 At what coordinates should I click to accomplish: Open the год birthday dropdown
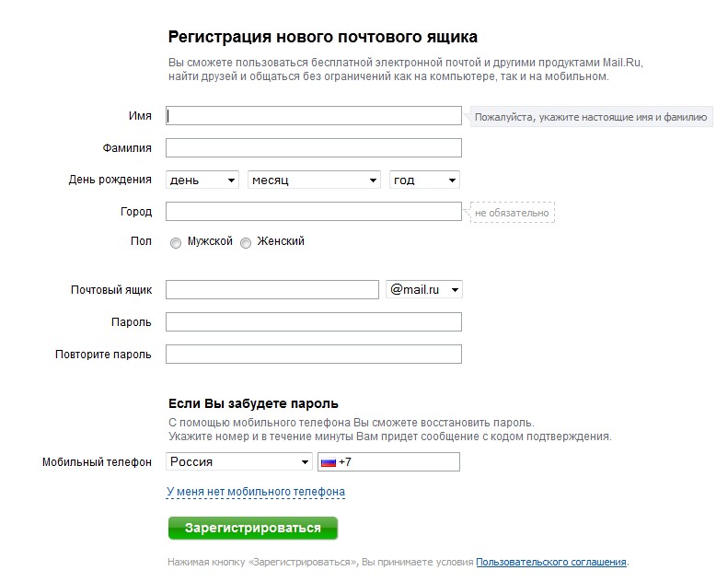click(x=424, y=180)
